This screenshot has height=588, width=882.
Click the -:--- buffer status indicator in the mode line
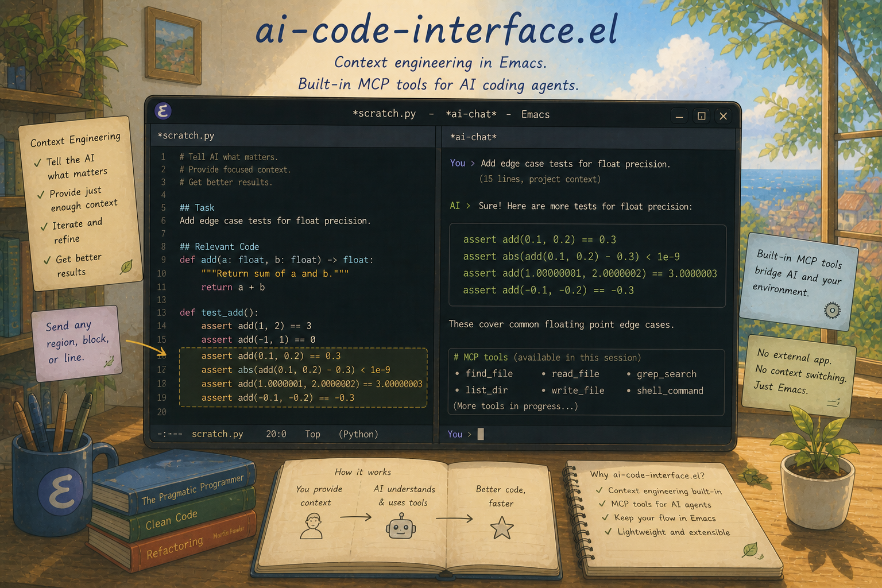[169, 434]
